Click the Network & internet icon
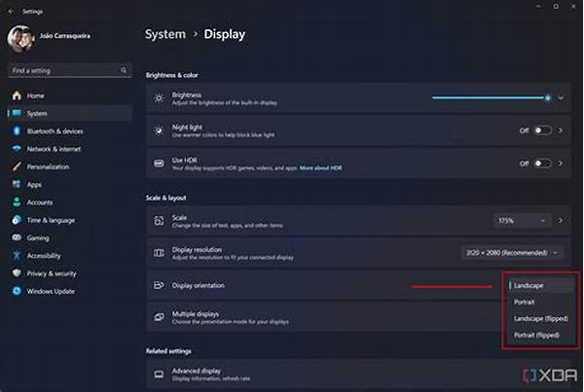 tap(17, 148)
